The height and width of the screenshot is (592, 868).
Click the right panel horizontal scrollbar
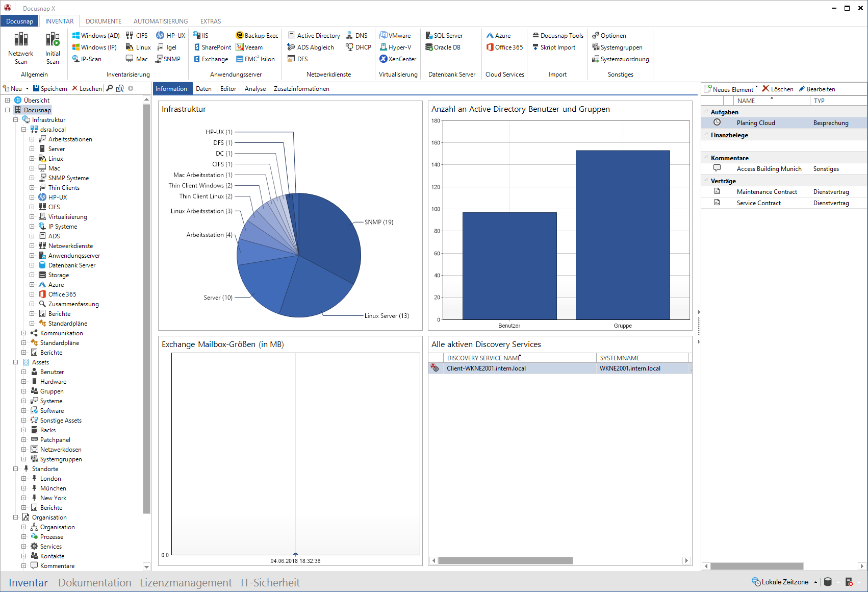[757, 566]
